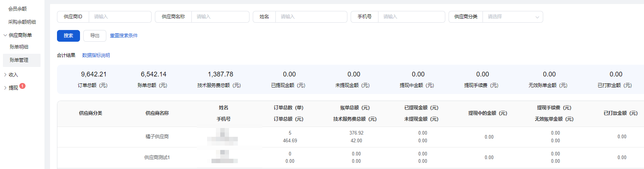This screenshot has width=644, height=169.
Task: Expand the 提现 sidebar menu
Action: tap(13, 88)
